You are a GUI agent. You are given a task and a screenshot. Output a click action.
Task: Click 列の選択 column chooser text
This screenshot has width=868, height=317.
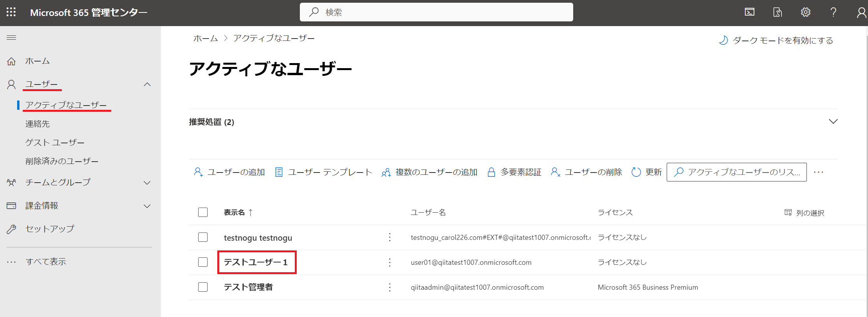(x=810, y=213)
